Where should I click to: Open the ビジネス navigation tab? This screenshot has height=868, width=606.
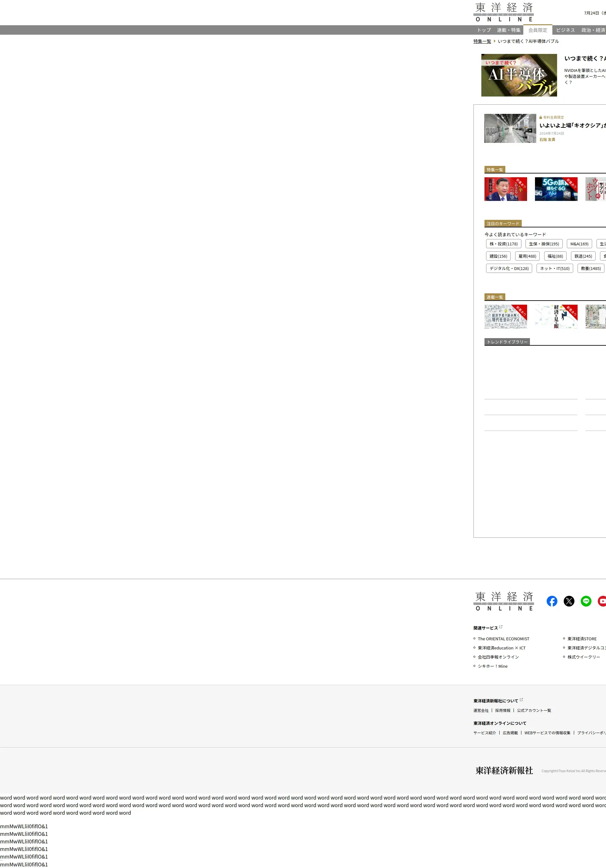pos(565,30)
